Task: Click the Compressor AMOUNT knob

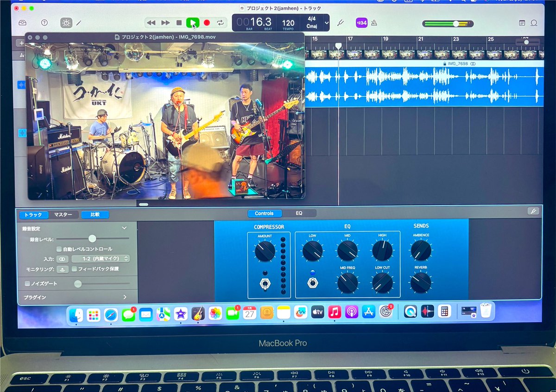Action: pos(265,251)
